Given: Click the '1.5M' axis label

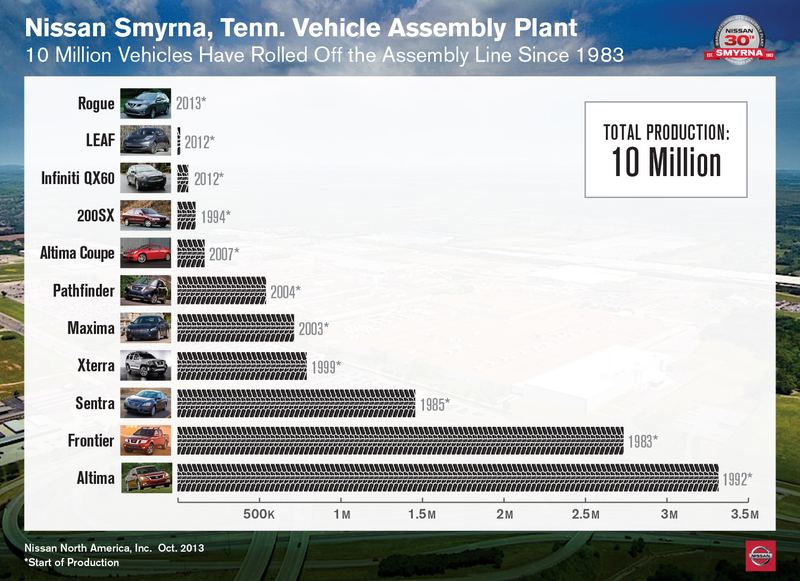Looking at the screenshot, I should coord(422,514).
